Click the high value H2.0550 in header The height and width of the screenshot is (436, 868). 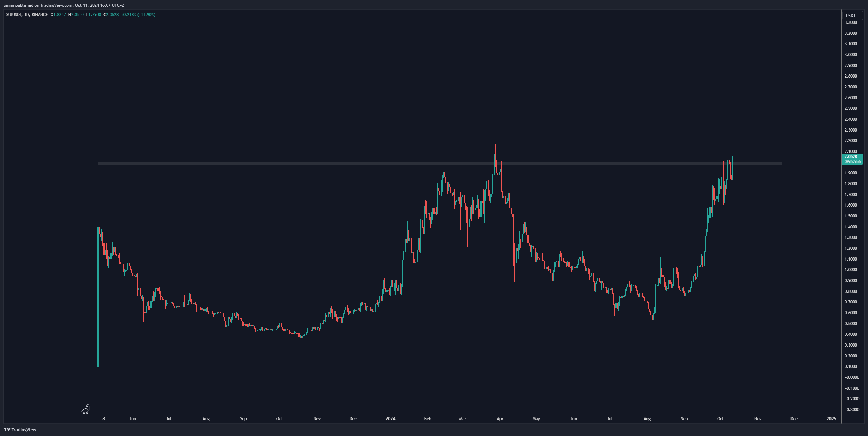click(x=76, y=15)
